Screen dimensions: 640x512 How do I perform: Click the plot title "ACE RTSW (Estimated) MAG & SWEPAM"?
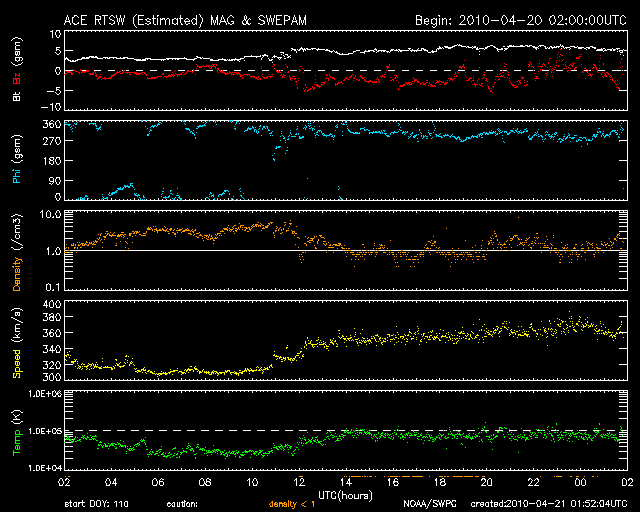(x=185, y=20)
